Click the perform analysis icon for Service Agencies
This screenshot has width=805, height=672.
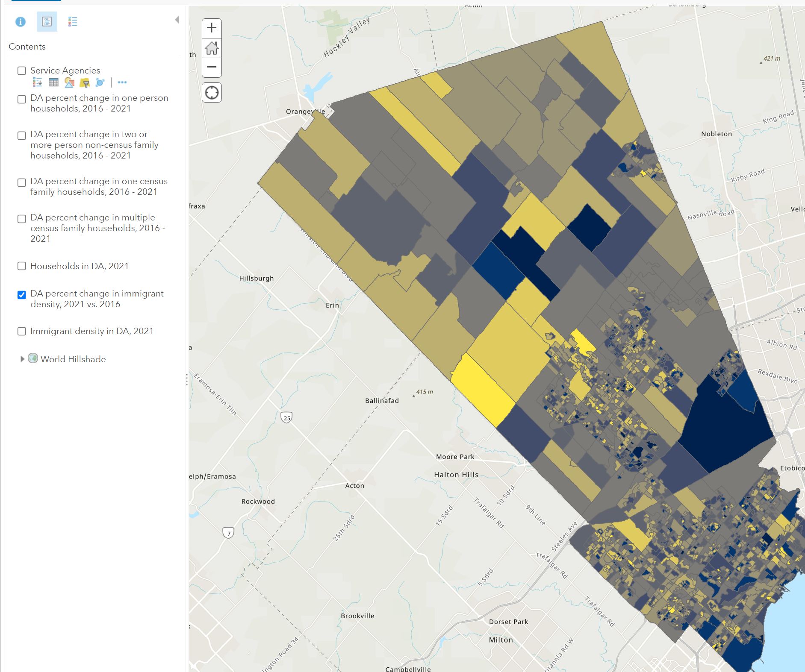click(x=100, y=83)
